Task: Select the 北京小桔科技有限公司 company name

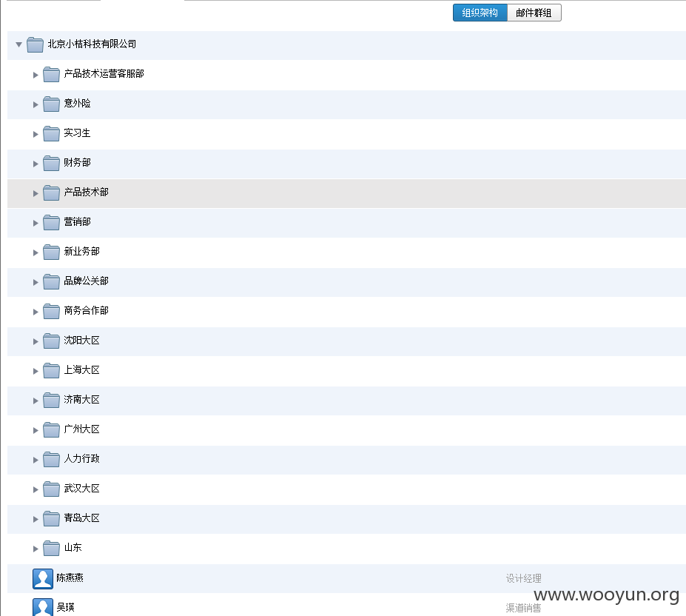Action: point(92,44)
